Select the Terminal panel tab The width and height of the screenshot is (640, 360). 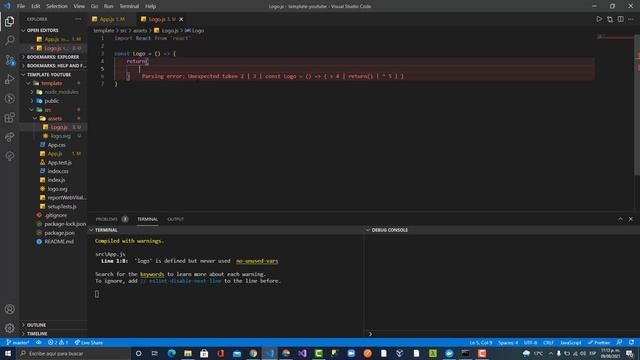click(147, 219)
